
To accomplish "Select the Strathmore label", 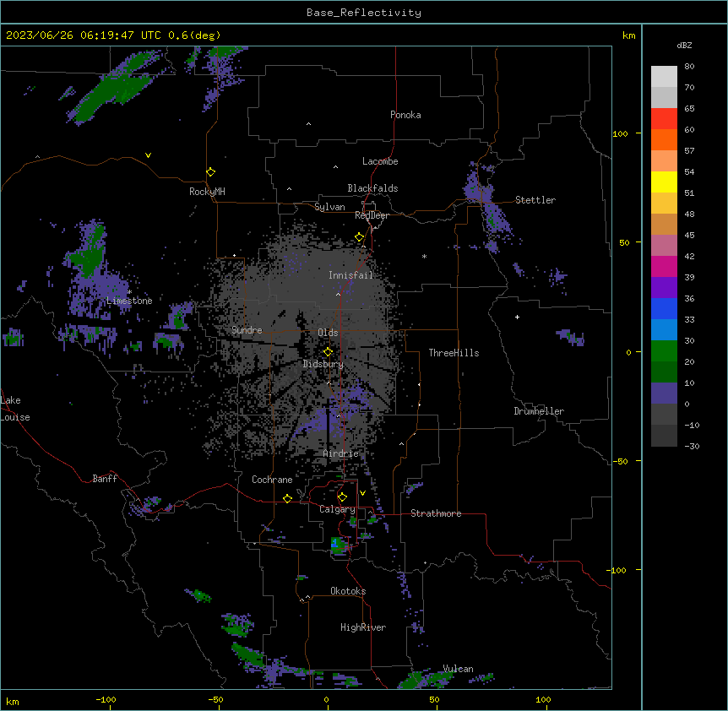I will coord(436,513).
